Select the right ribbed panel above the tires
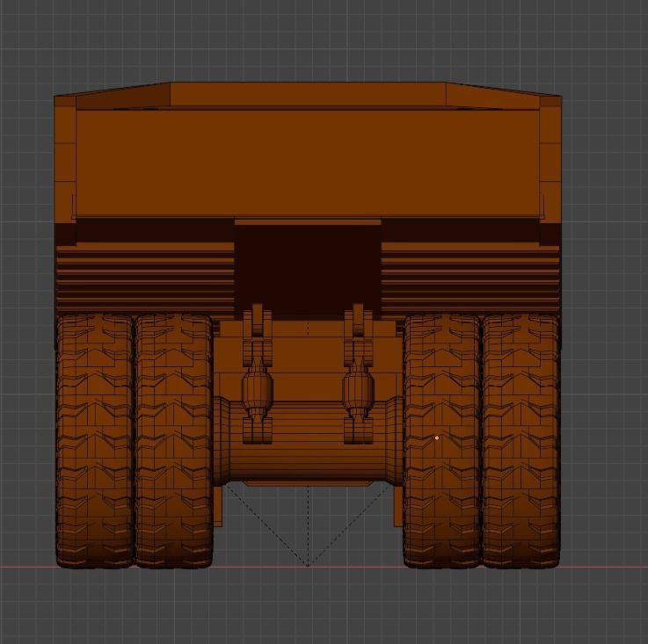This screenshot has height=644, width=648. 470,278
